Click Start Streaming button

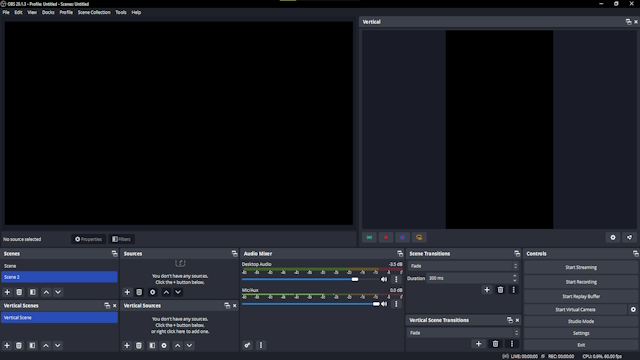581,268
